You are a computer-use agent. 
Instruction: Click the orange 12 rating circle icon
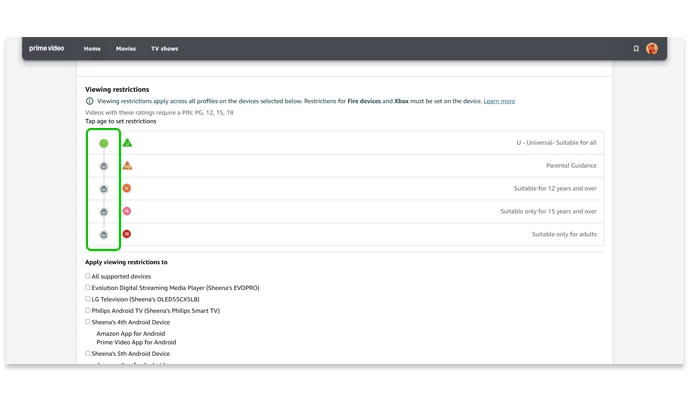tap(127, 188)
